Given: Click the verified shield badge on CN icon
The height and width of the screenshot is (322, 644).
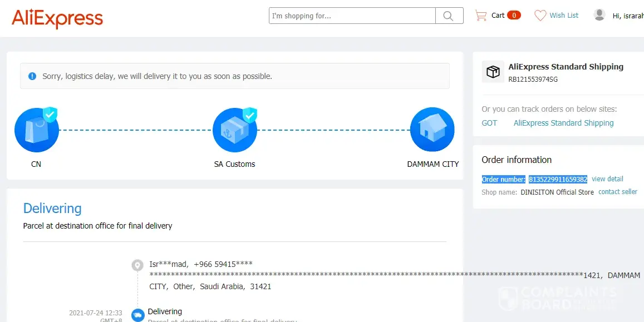Looking at the screenshot, I should [50, 115].
